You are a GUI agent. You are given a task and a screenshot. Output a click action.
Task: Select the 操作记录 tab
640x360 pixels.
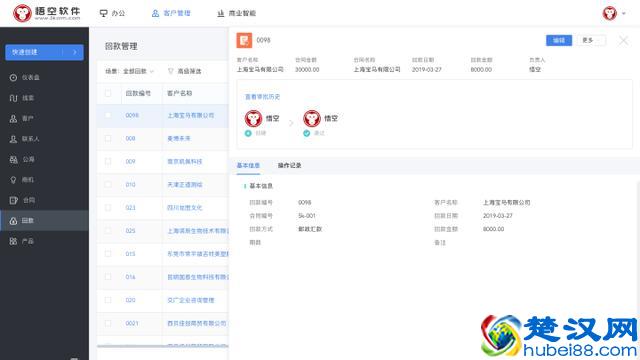pos(289,165)
